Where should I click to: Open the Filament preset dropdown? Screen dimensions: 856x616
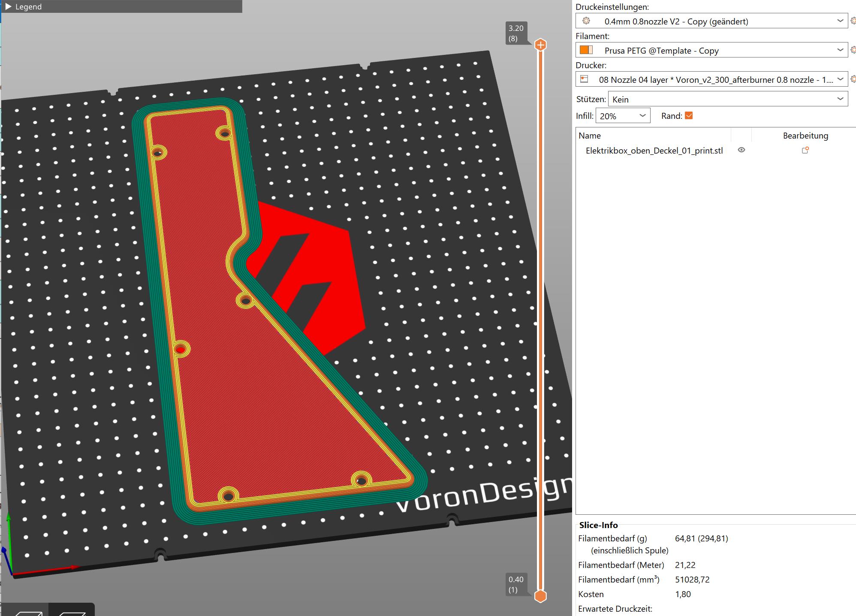coord(711,50)
